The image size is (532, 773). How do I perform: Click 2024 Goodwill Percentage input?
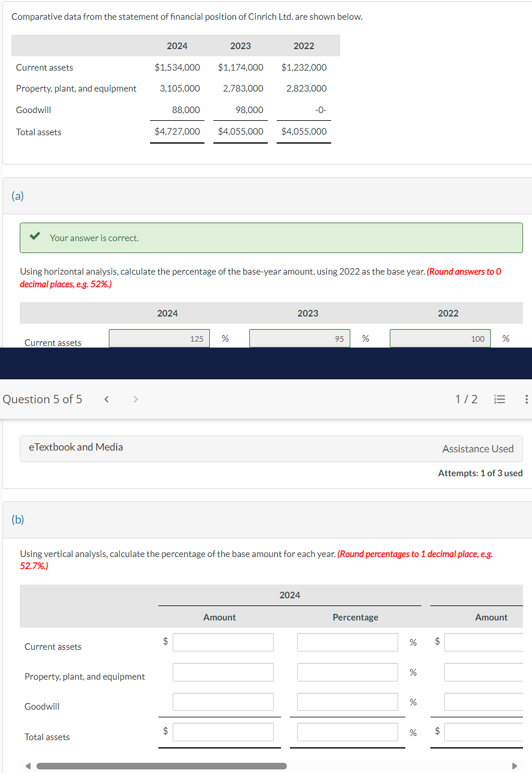347,702
